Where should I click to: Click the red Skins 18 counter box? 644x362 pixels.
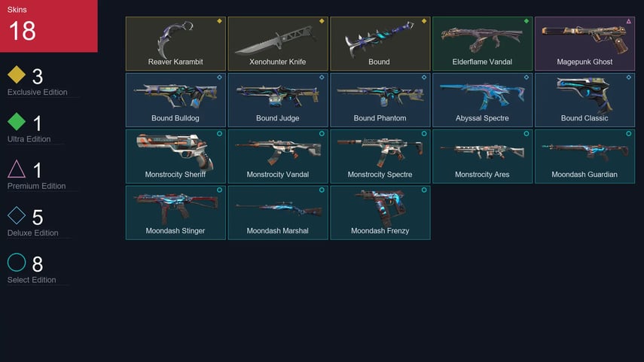point(49,26)
